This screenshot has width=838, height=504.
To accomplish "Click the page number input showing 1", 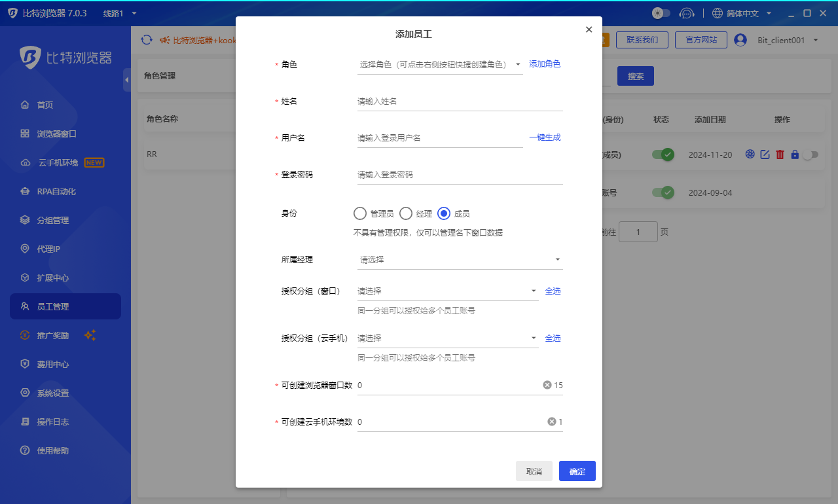I will pos(638,232).
